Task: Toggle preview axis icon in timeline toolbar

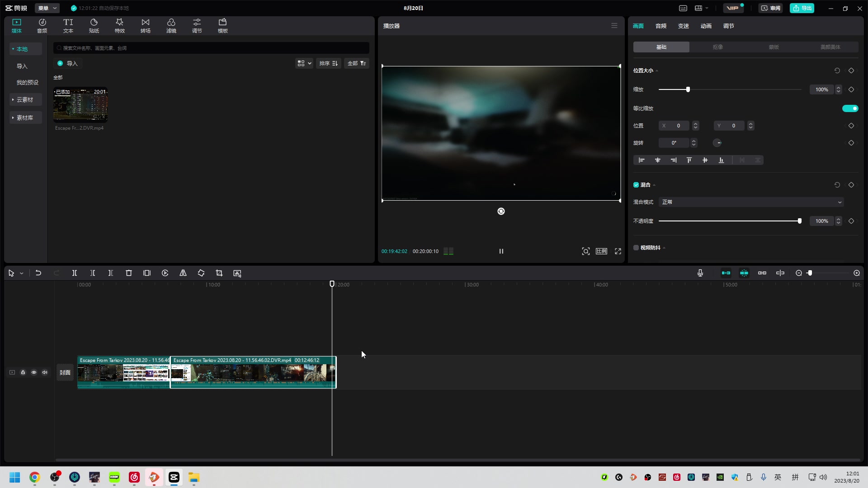Action: (x=780, y=273)
